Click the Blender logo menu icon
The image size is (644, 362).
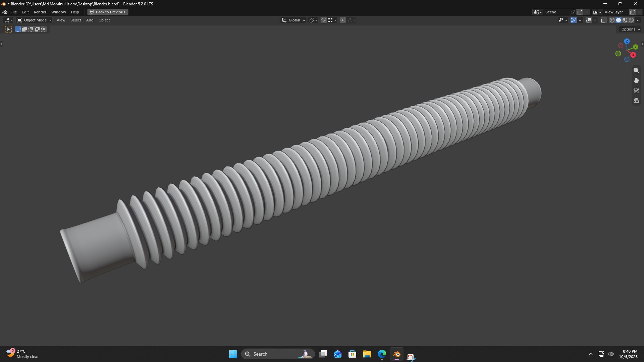pyautogui.click(x=5, y=12)
